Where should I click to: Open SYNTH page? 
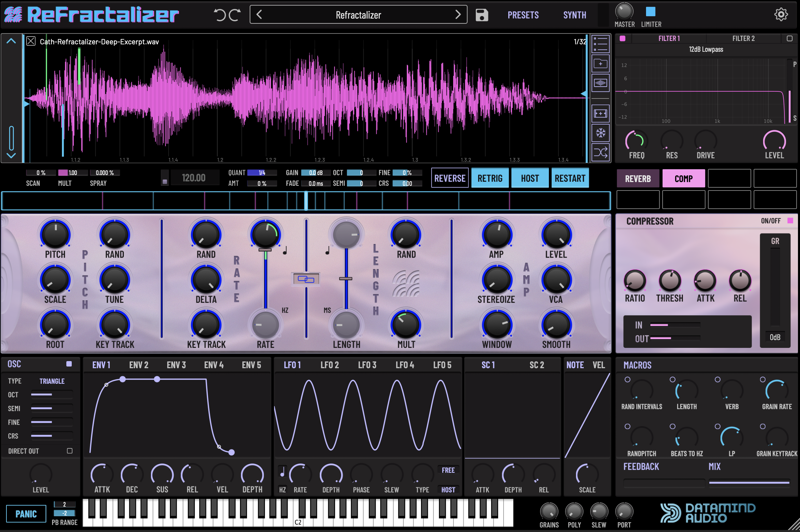pyautogui.click(x=574, y=15)
